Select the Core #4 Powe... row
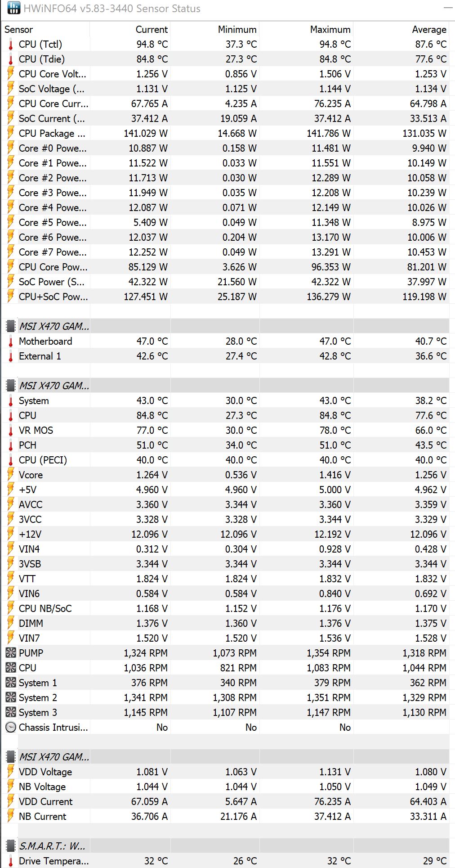 pos(225,207)
